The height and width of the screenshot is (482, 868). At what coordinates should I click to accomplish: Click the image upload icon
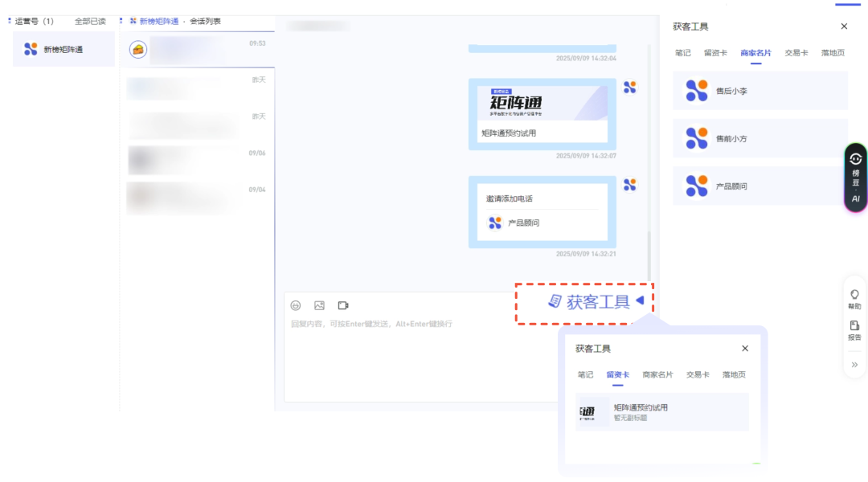319,305
